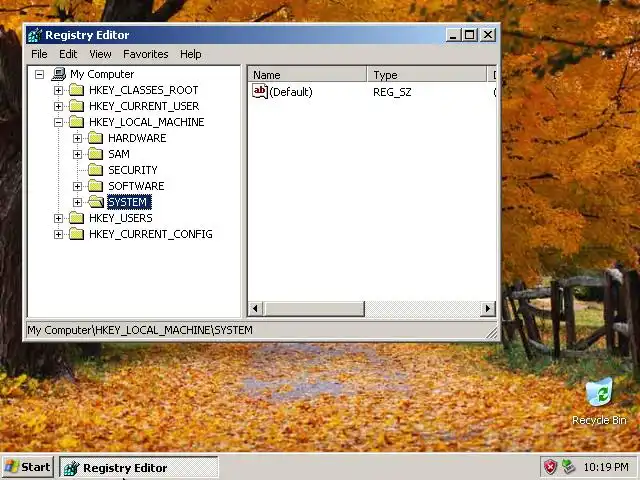This screenshot has height=480, width=640.
Task: Minimize the Registry Editor window
Action: pos(452,35)
